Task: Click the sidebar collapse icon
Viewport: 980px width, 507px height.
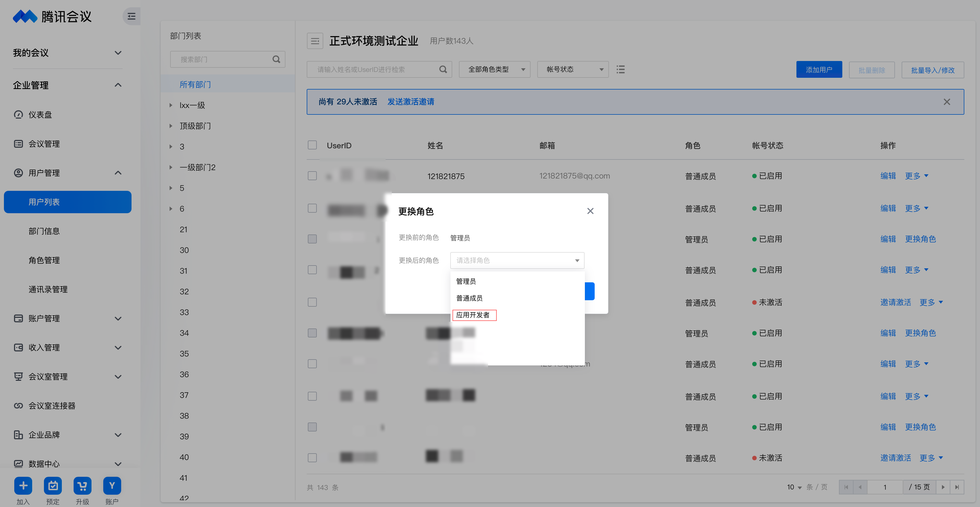Action: pyautogui.click(x=131, y=16)
